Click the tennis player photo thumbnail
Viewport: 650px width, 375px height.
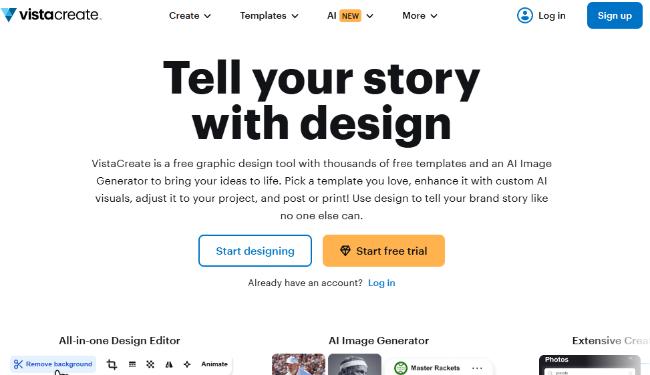click(298, 364)
